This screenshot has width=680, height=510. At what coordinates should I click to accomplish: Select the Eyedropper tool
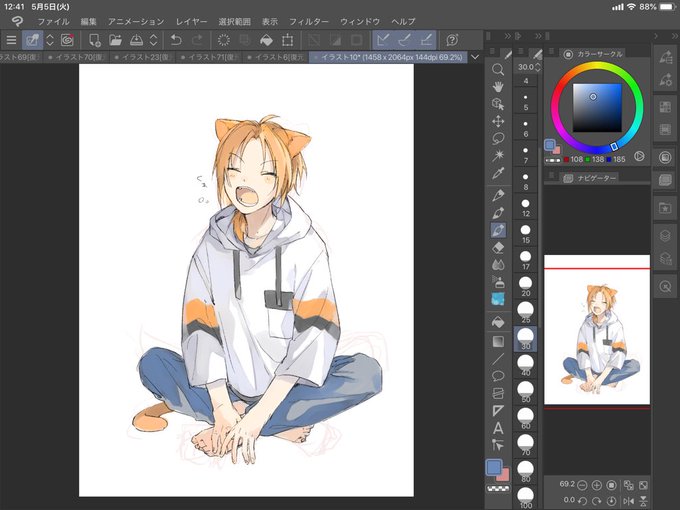pos(498,173)
